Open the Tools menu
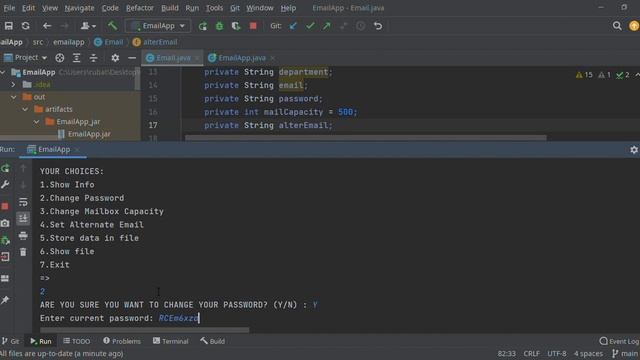This screenshot has width=640, height=360. [x=214, y=8]
